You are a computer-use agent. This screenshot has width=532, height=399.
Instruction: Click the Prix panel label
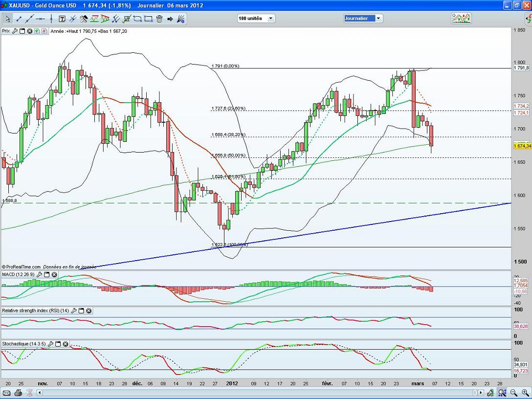pos(6,31)
